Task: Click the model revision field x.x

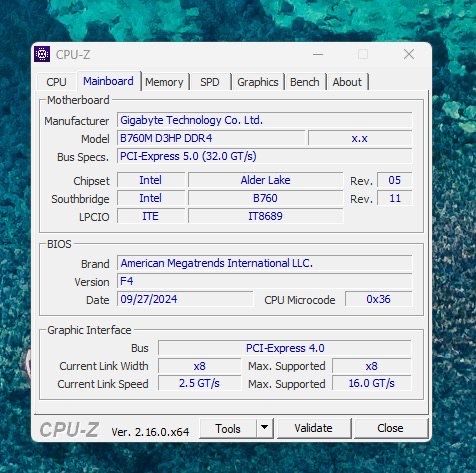Action: 360,138
